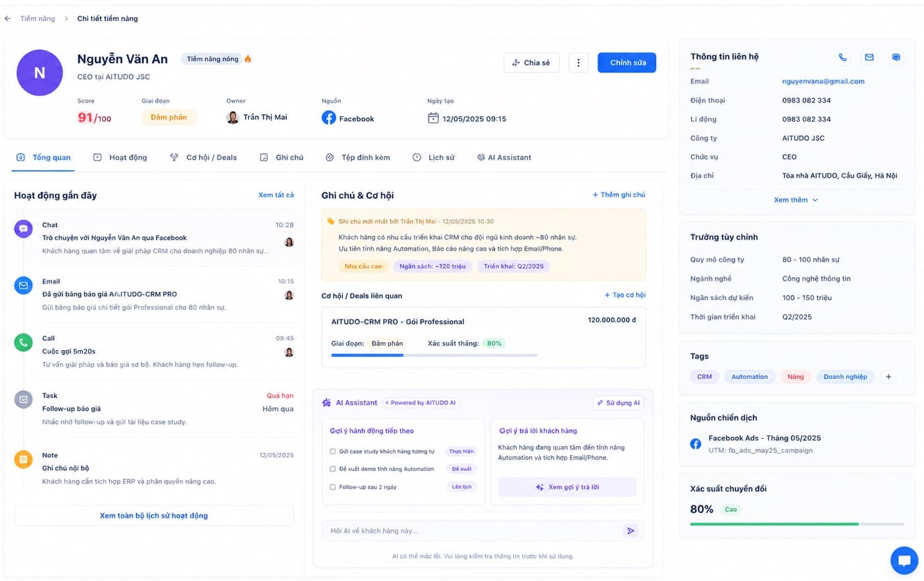Viewport: 924px width, 581px height.
Task: Click the Tiềm năng breadcrumb link
Action: [x=38, y=18]
